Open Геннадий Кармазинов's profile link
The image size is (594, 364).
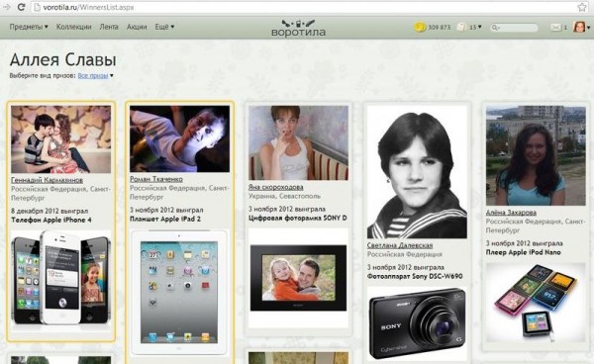pyautogui.click(x=47, y=180)
